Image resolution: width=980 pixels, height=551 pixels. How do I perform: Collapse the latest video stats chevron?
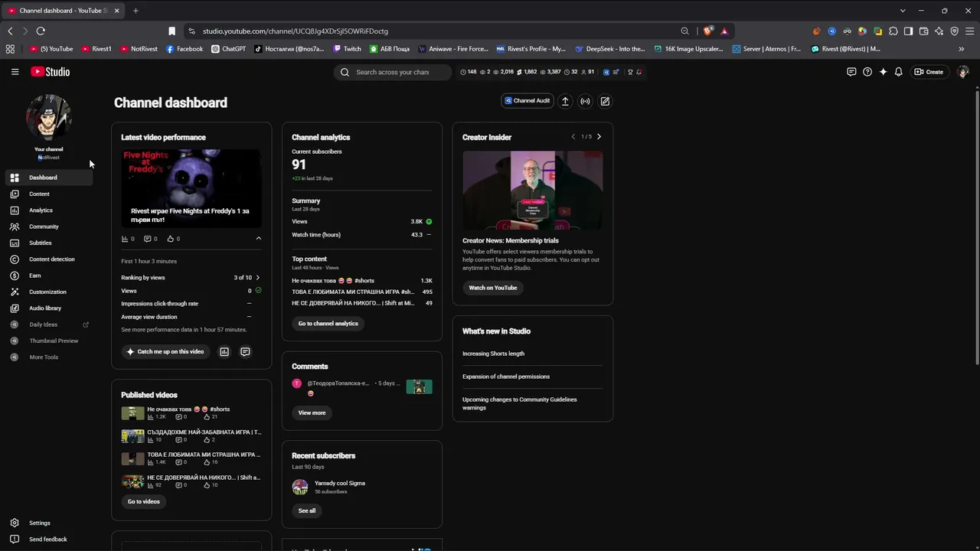click(x=258, y=239)
